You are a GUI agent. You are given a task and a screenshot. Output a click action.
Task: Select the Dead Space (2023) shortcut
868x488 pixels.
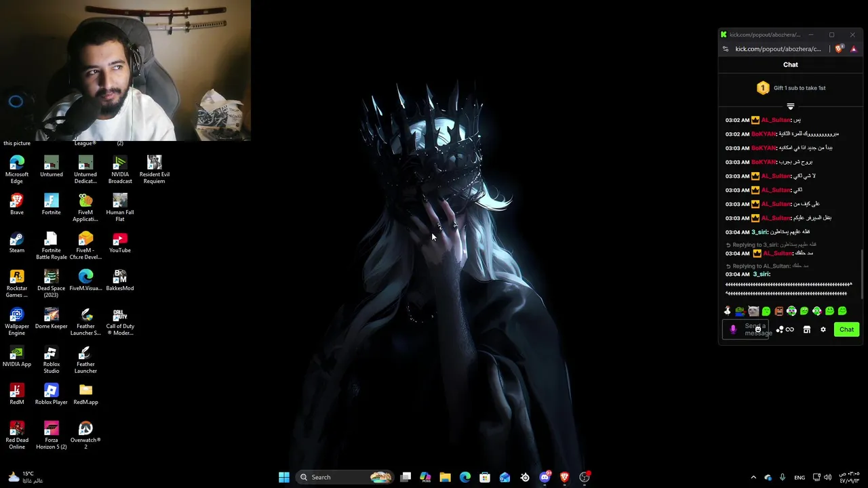pyautogui.click(x=52, y=283)
